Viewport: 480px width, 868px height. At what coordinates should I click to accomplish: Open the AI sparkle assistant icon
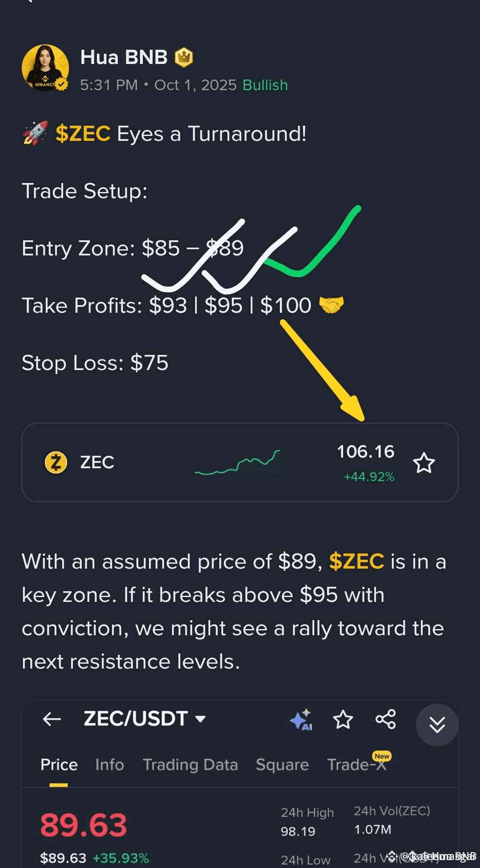pos(301,720)
